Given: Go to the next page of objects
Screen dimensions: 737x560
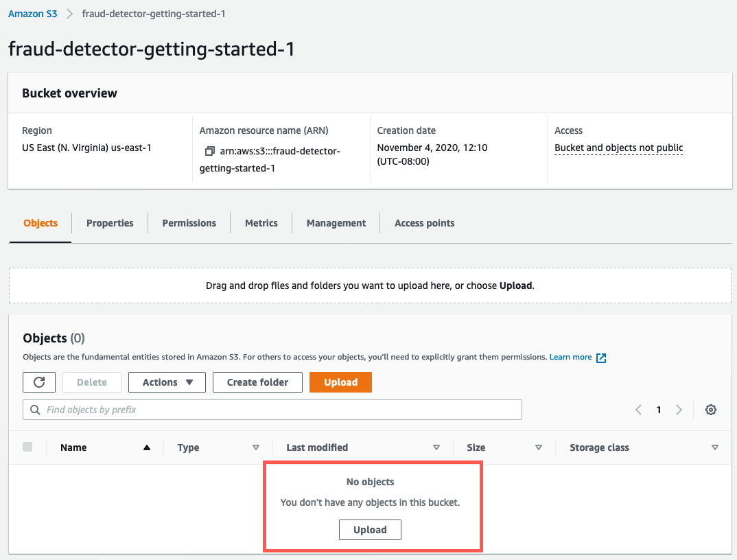Looking at the screenshot, I should [679, 410].
